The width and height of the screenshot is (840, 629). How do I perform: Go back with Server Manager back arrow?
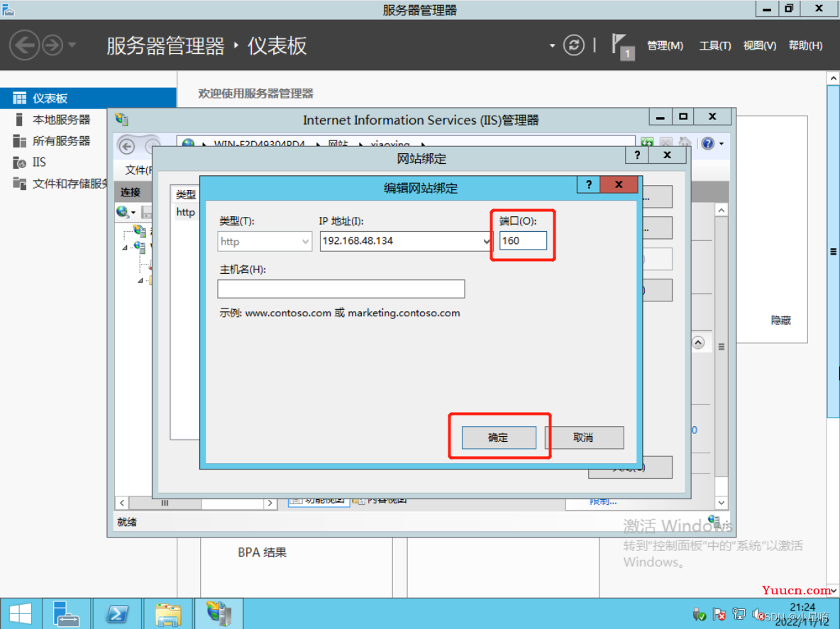(x=25, y=45)
